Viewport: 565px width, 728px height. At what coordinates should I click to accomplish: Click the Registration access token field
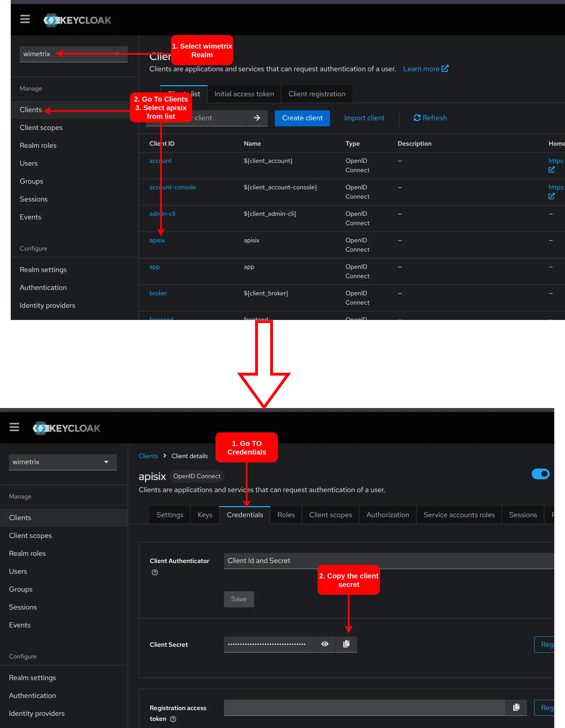point(364,707)
